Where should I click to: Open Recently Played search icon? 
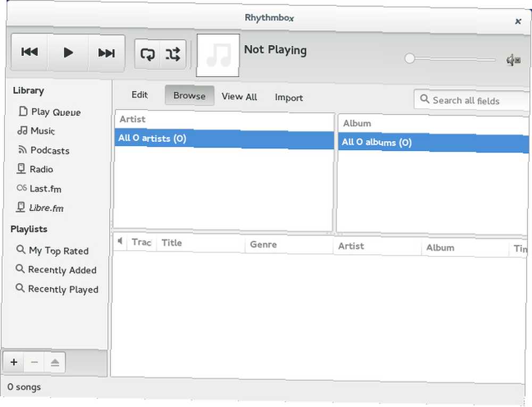pos(20,288)
